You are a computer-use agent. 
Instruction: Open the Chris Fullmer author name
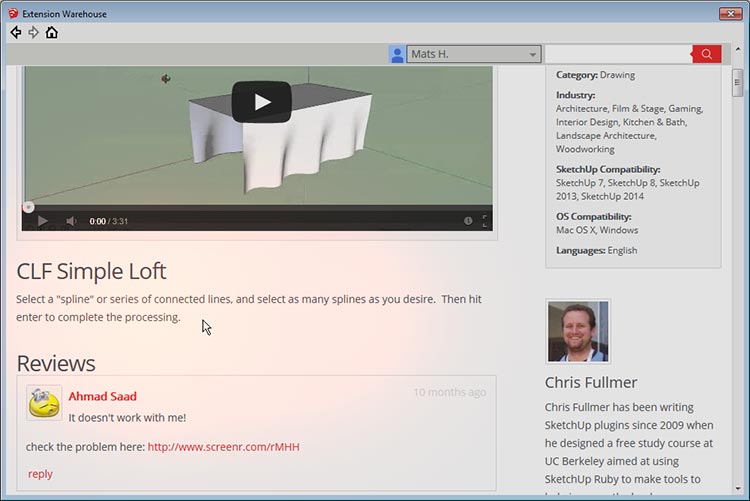(591, 382)
